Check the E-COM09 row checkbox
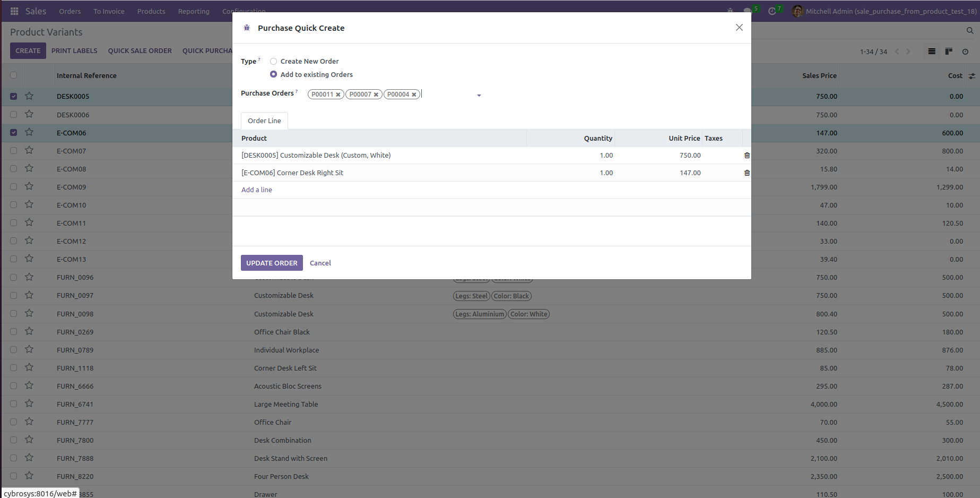 click(x=14, y=186)
